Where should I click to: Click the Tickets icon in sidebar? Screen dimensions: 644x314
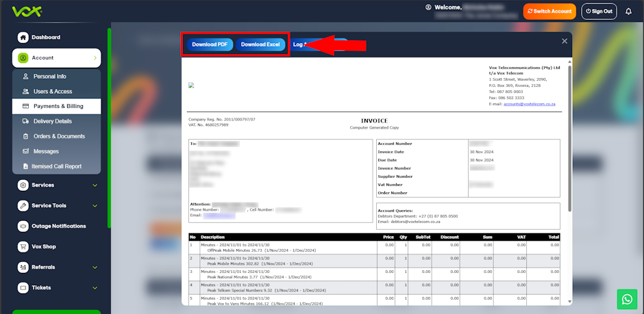tap(23, 288)
